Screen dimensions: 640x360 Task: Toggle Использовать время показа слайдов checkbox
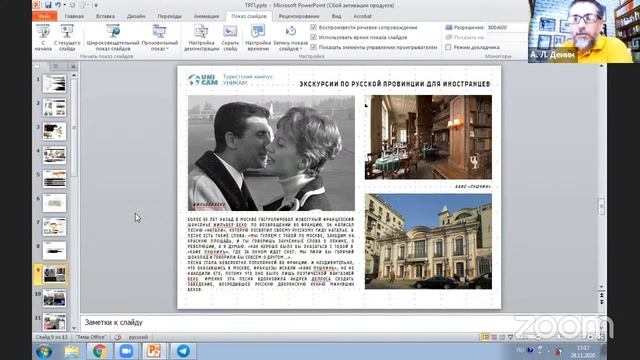tap(313, 37)
